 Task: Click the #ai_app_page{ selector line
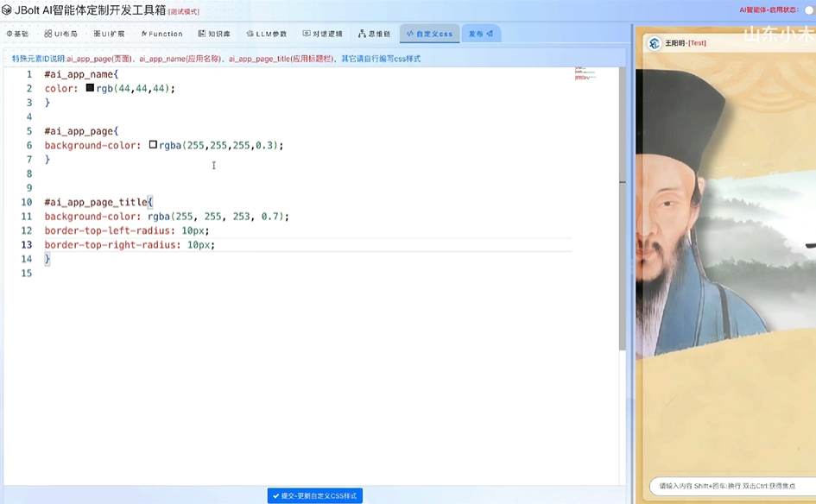coord(82,131)
